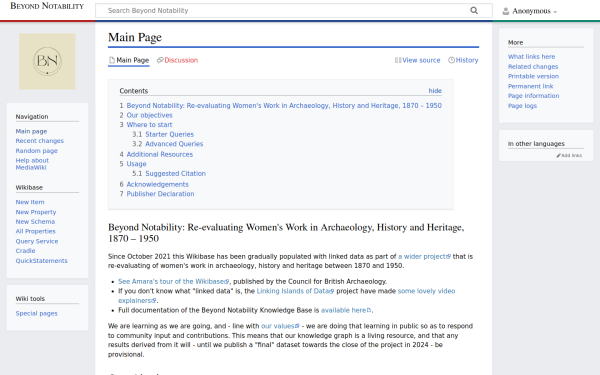Select the Main Page tab

coord(129,60)
